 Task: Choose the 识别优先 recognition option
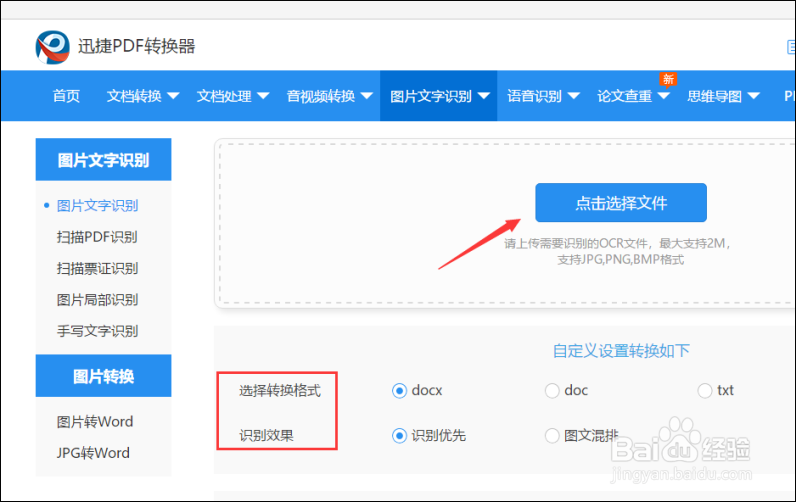[x=400, y=436]
